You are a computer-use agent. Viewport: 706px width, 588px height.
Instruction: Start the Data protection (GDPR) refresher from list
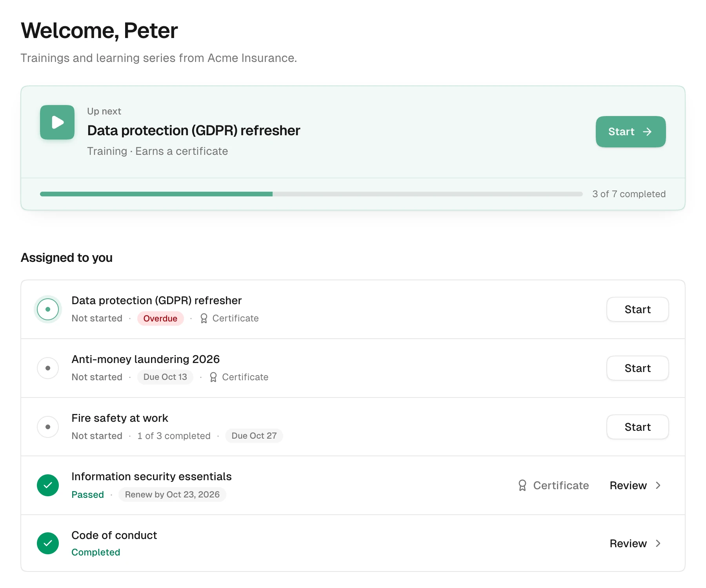click(x=638, y=309)
